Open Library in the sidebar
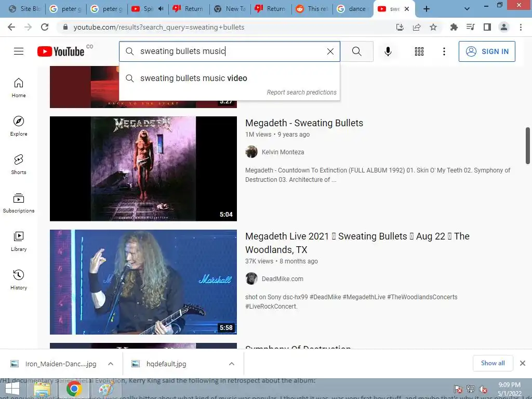 [x=19, y=241]
